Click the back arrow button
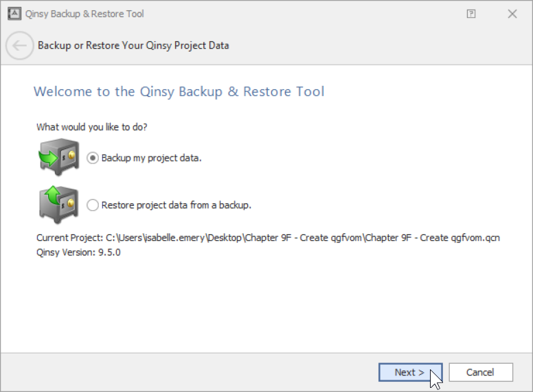This screenshot has width=533, height=392. pyautogui.click(x=20, y=45)
